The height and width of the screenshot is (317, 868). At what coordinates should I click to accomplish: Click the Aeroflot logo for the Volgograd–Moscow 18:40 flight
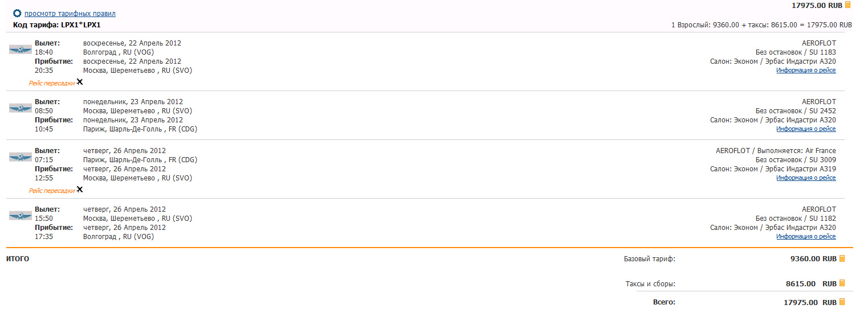click(x=21, y=50)
